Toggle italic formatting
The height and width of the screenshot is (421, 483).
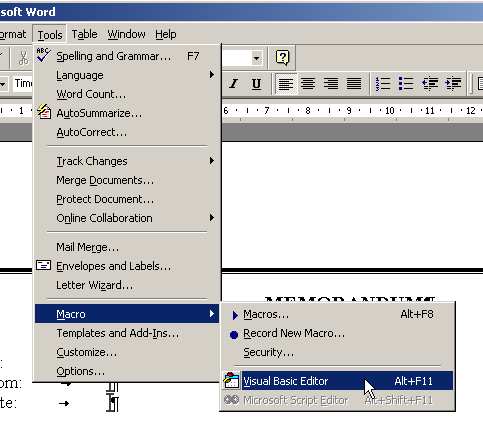[x=234, y=83]
